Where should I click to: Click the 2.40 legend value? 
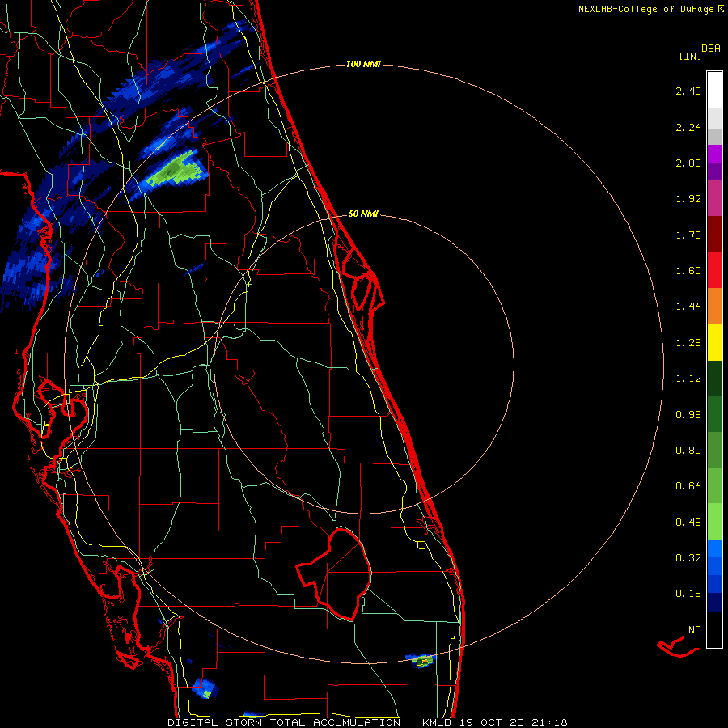click(688, 91)
